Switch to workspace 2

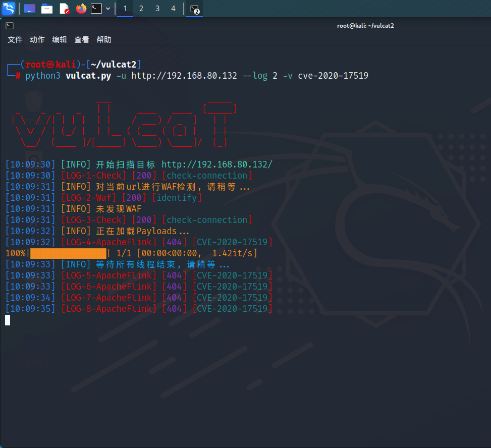[x=141, y=9]
